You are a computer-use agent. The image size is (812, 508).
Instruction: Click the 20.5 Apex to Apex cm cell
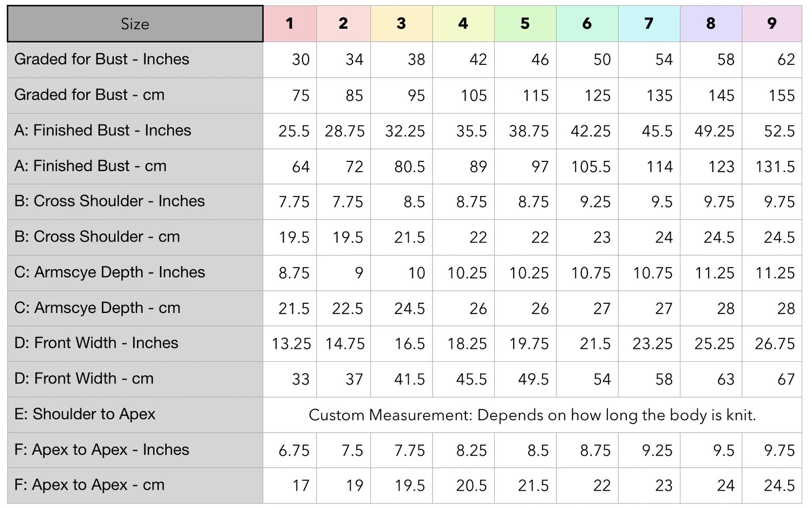pyautogui.click(x=472, y=486)
